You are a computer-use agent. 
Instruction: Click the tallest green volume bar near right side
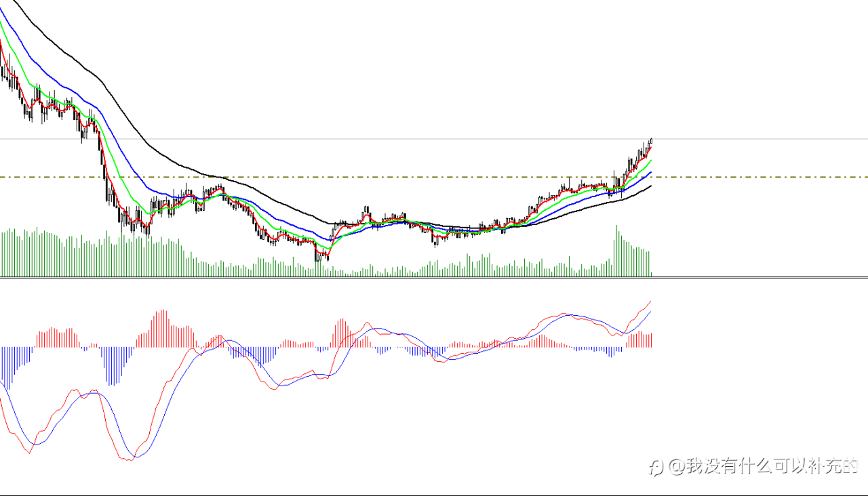(616, 251)
